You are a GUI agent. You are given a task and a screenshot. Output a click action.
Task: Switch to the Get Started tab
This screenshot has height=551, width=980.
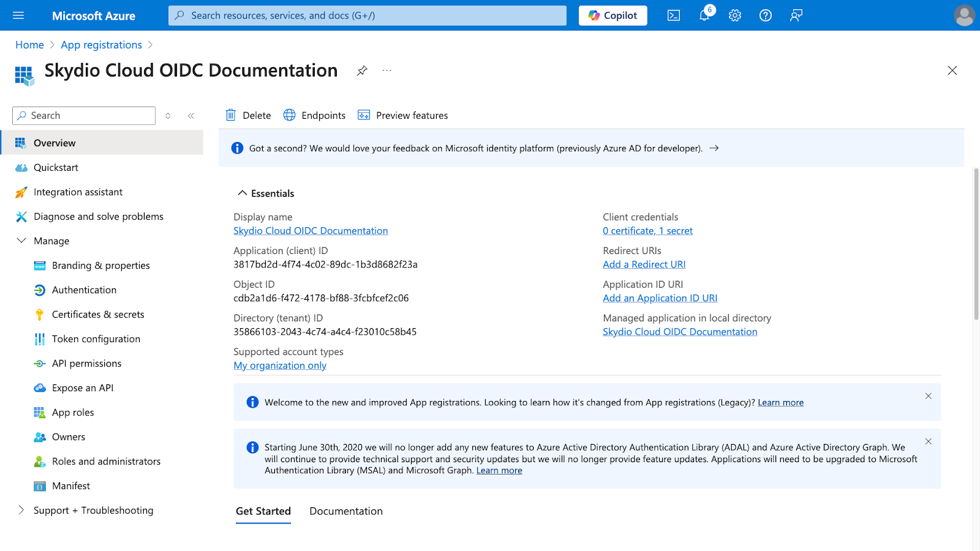tap(263, 511)
